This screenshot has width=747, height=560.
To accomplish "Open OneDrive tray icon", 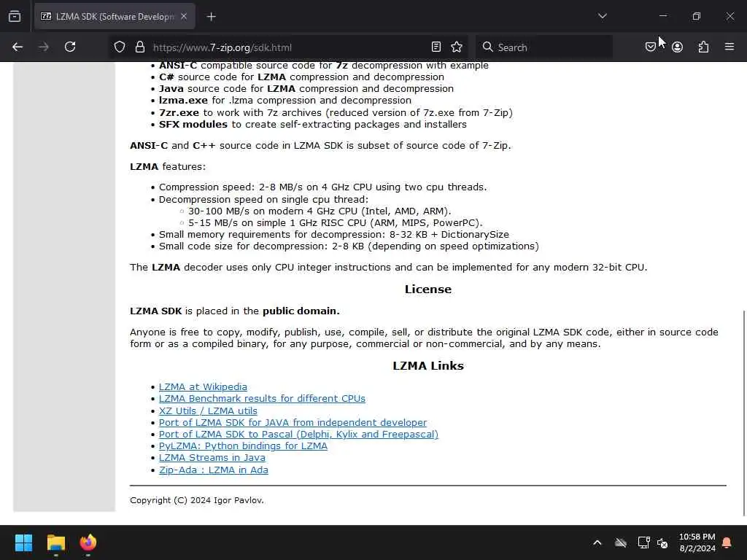I will (x=620, y=542).
